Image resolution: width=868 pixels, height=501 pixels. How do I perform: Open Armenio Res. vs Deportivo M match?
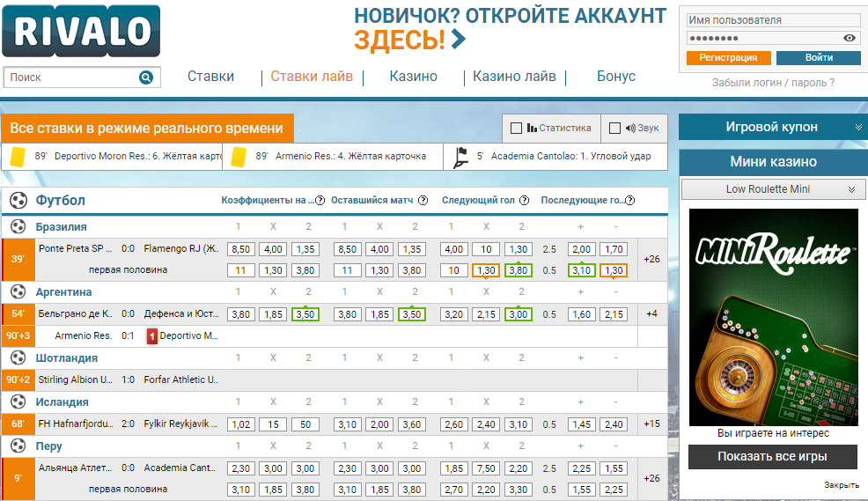point(136,336)
